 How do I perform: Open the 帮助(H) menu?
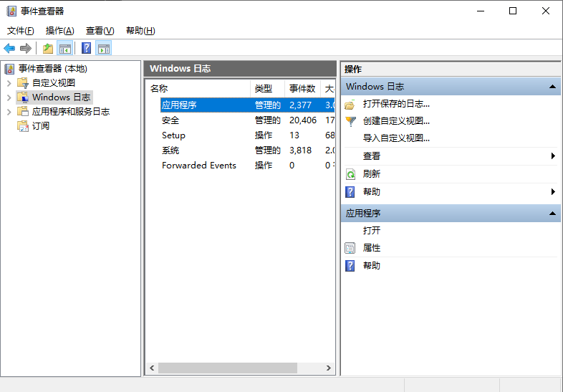[x=140, y=31]
